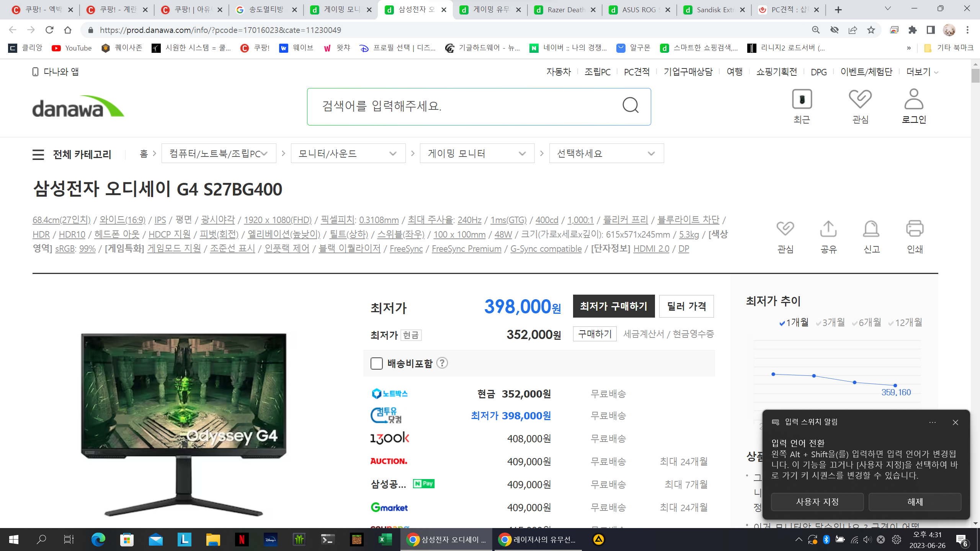This screenshot has width=980, height=551.
Task: Switch to the ASUS ROG browser tab
Action: pyautogui.click(x=639, y=10)
